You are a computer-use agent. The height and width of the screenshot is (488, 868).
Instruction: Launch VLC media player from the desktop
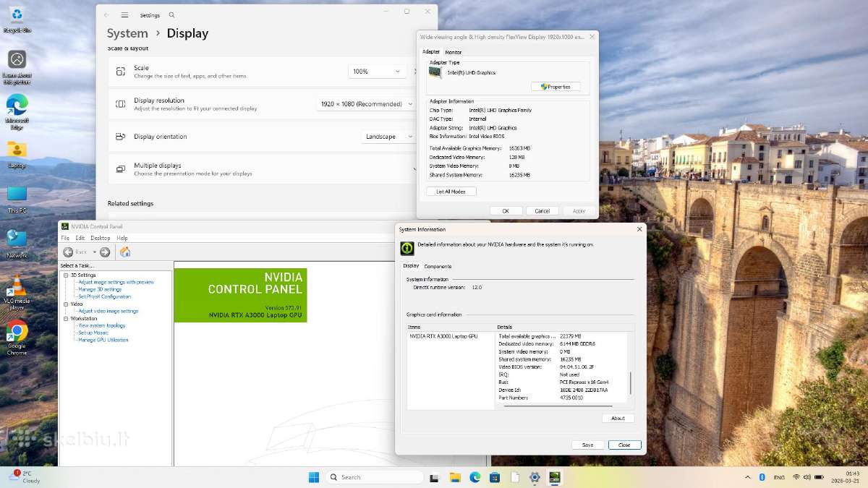click(17, 292)
